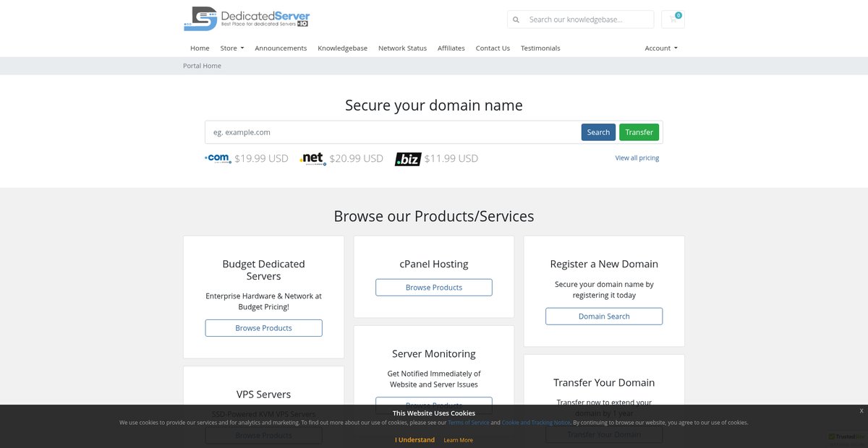Open the shopping cart icon
The height and width of the screenshot is (448, 868).
click(673, 20)
